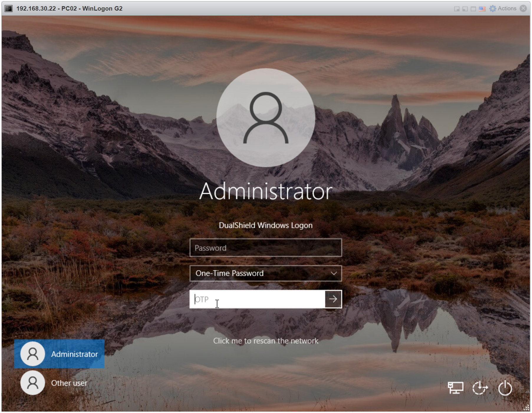Click the full-window icon left of the flag
Screen dimensions: 532x413
(473, 9)
